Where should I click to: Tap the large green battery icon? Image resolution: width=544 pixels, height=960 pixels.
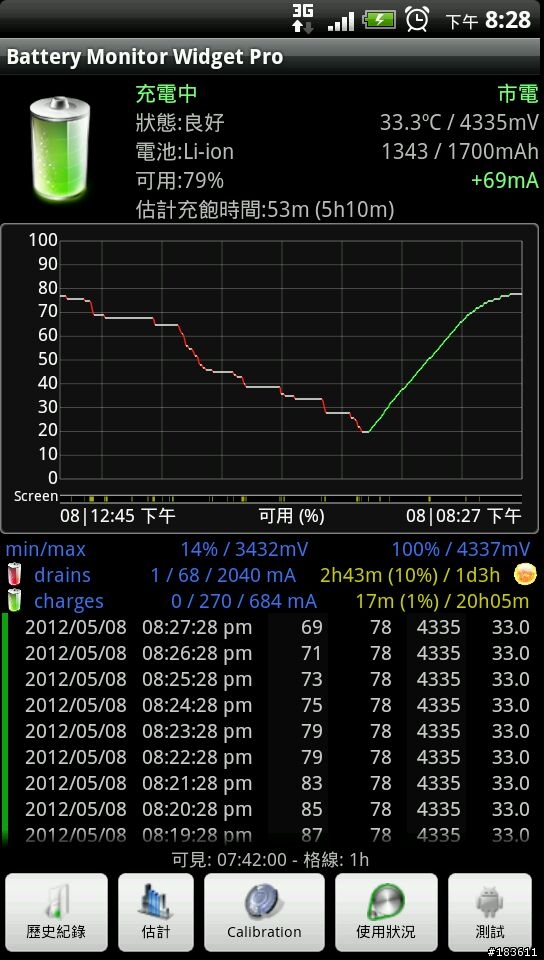point(59,150)
